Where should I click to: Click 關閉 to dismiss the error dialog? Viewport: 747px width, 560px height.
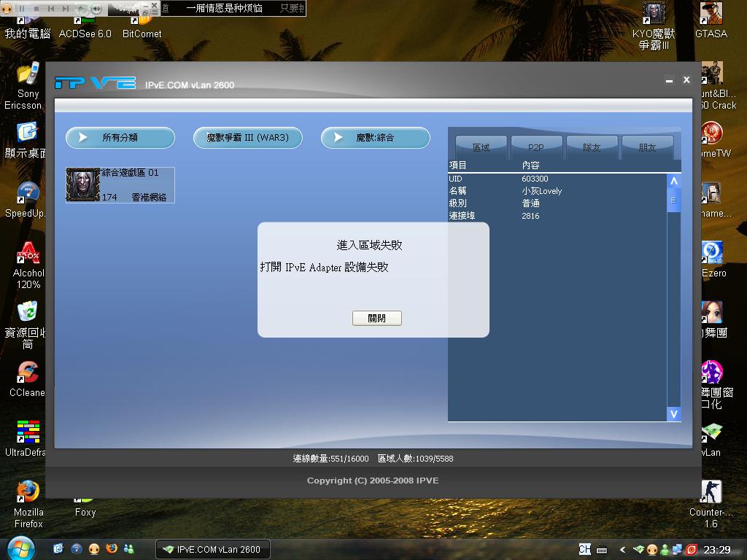point(376,318)
